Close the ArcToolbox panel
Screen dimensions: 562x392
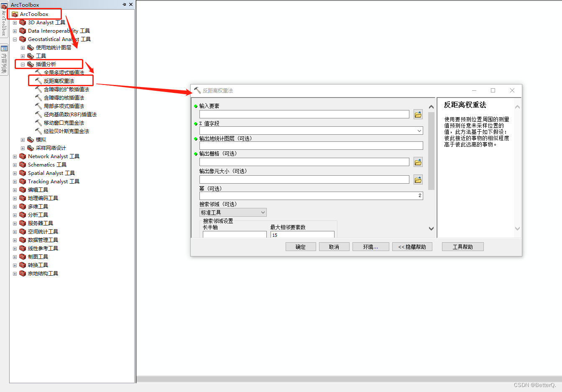131,5
